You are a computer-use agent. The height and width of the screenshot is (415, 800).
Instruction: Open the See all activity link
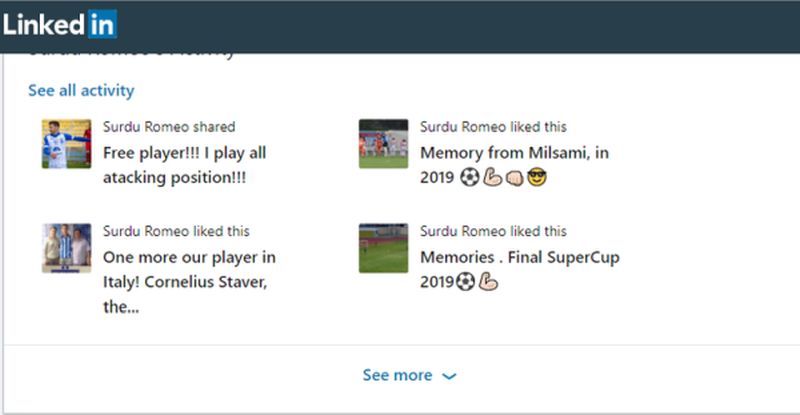pos(81,91)
